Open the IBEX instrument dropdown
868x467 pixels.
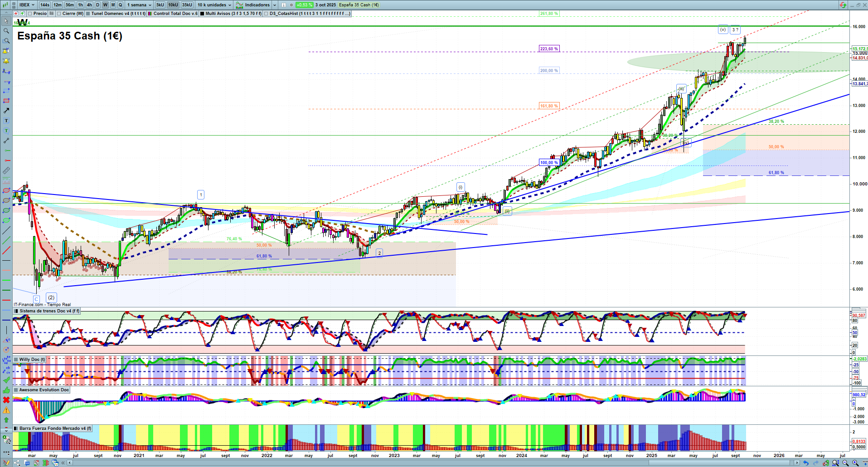tap(27, 5)
